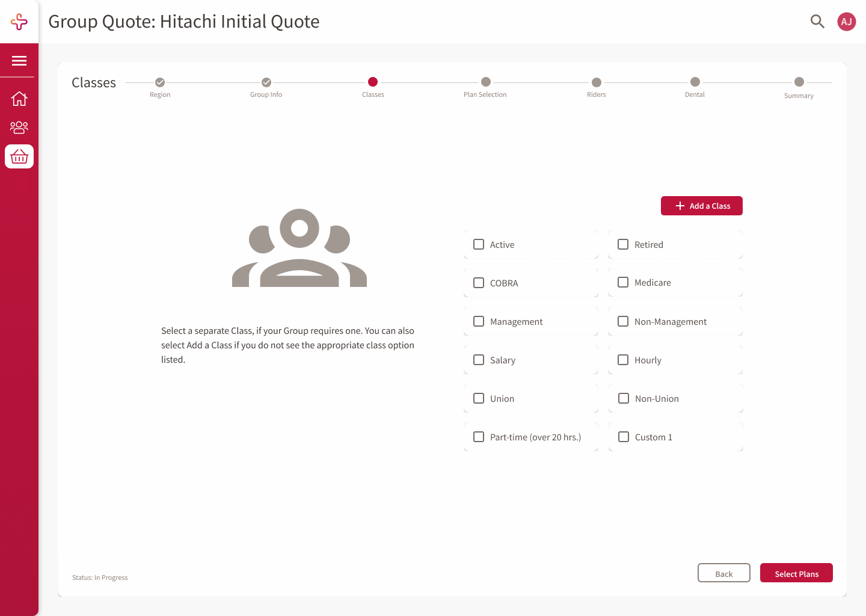Tick the Medicare checkbox

(x=623, y=282)
